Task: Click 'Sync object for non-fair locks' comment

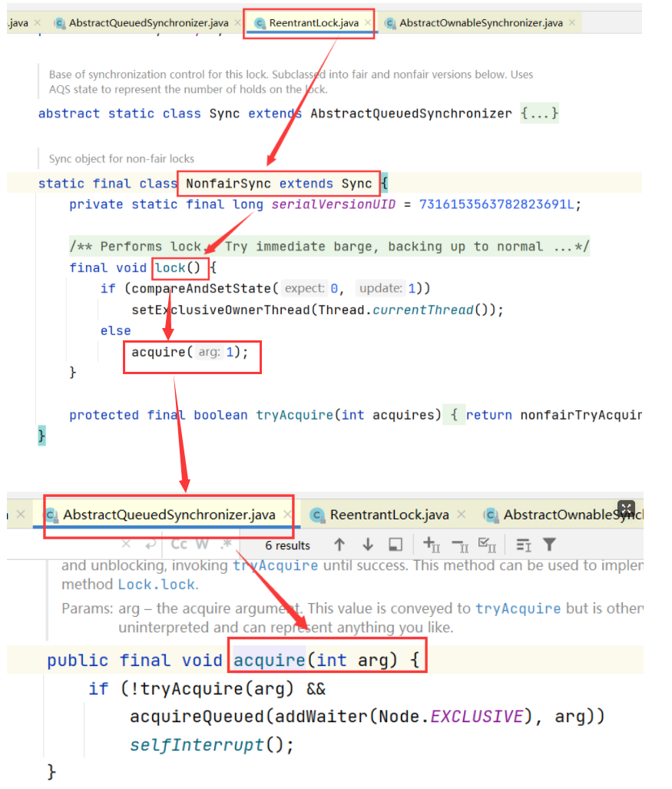Action: [121, 159]
